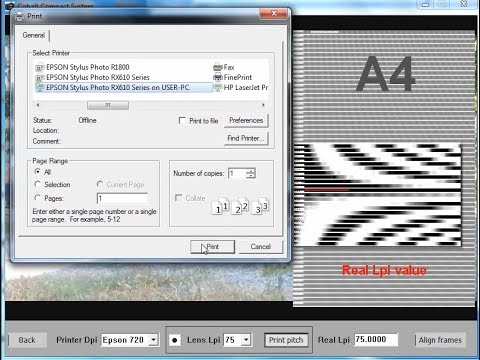The height and width of the screenshot is (360, 480).
Task: Click the Real Lpi value field
Action: [376, 339]
